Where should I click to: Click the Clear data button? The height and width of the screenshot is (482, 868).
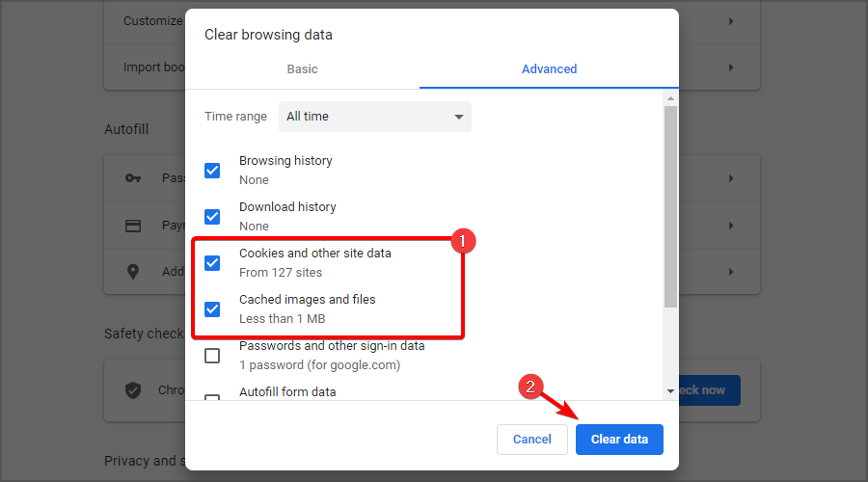[x=619, y=440]
